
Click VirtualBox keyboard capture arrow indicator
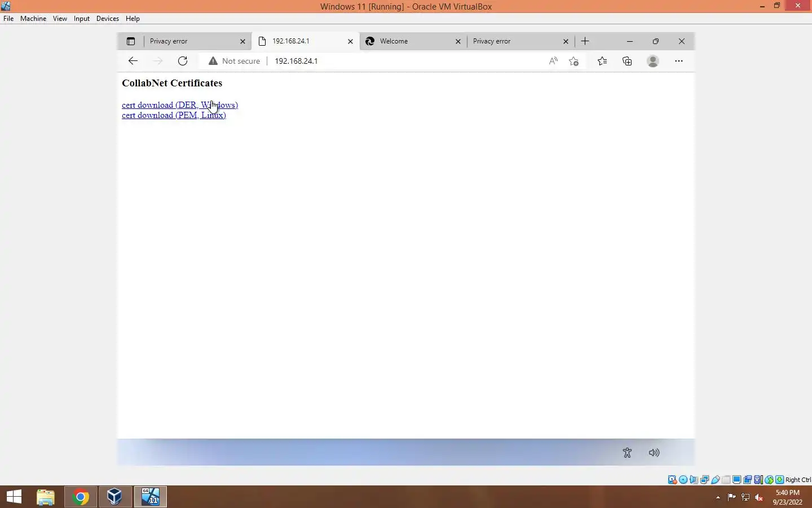[779, 480]
